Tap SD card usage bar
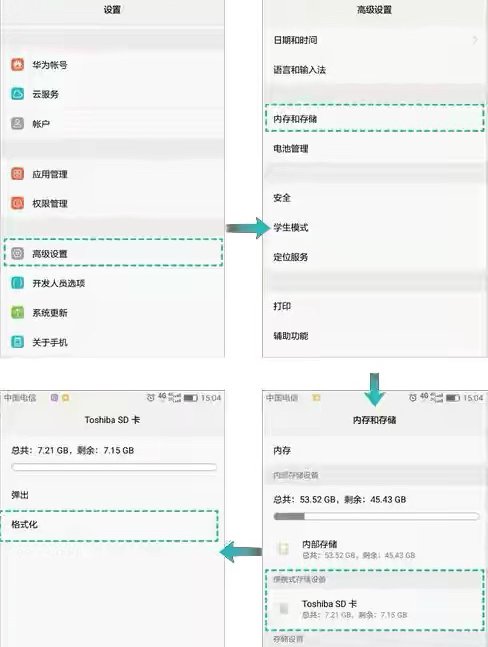The width and height of the screenshot is (488, 647). click(114, 467)
